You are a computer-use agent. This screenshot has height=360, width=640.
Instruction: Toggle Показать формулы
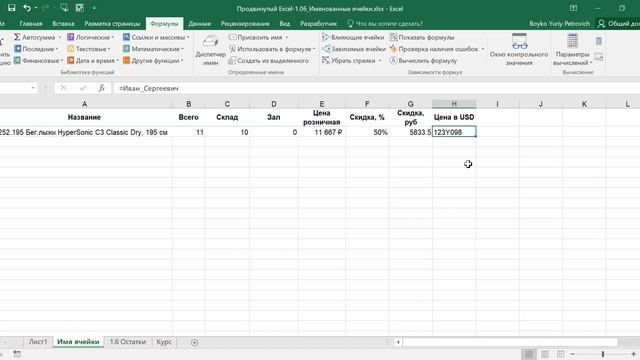(422, 37)
